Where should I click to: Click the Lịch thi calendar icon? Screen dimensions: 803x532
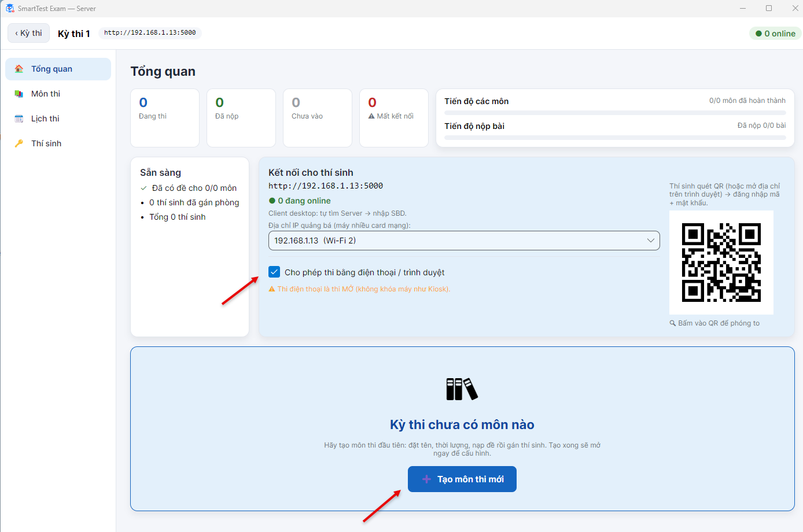click(19, 119)
